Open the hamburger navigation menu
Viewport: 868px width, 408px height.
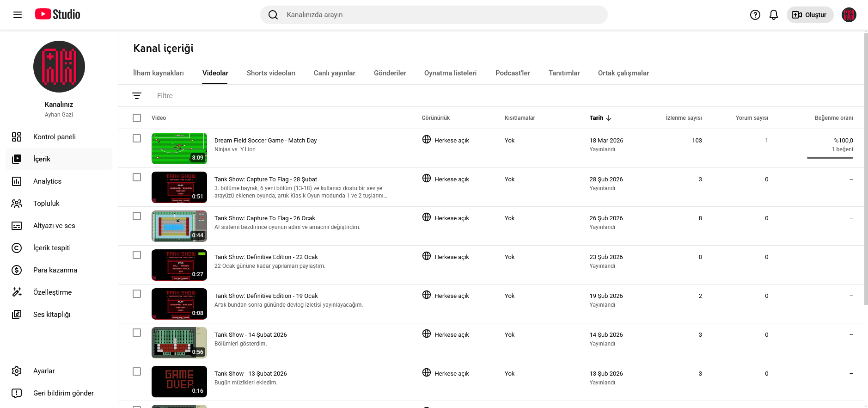(x=18, y=15)
